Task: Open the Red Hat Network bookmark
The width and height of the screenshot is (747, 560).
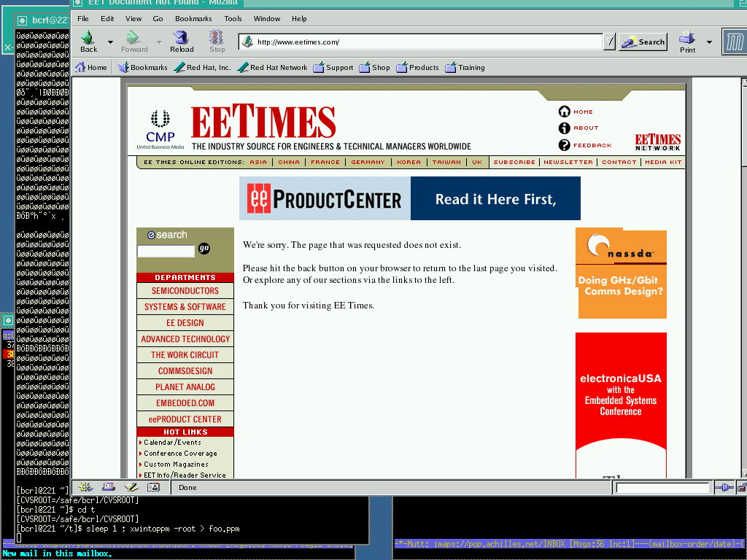Action: [x=273, y=68]
